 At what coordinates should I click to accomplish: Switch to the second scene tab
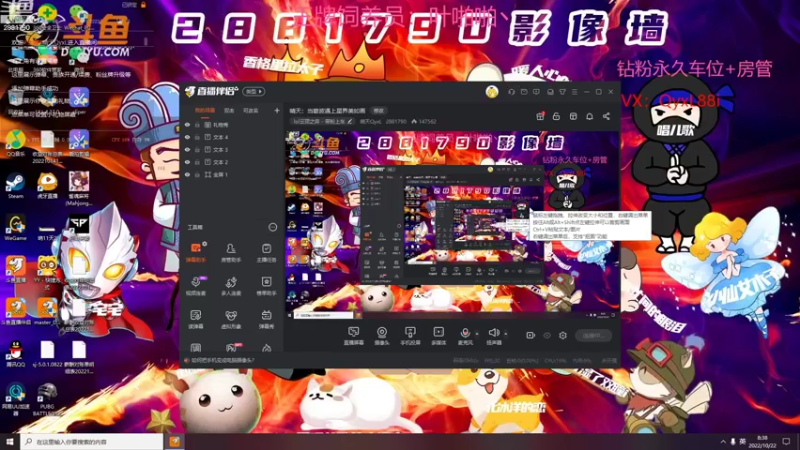[229, 110]
